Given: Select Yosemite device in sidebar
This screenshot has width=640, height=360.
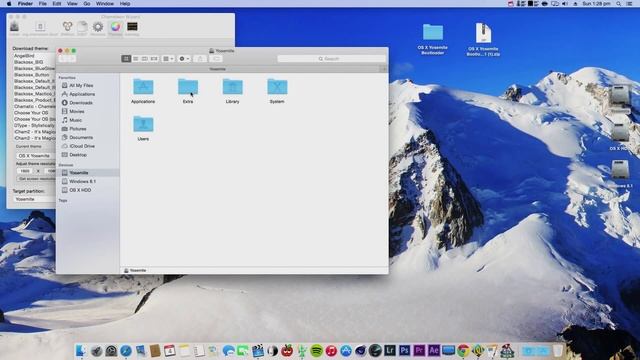Looking at the screenshot, I should point(87,173).
